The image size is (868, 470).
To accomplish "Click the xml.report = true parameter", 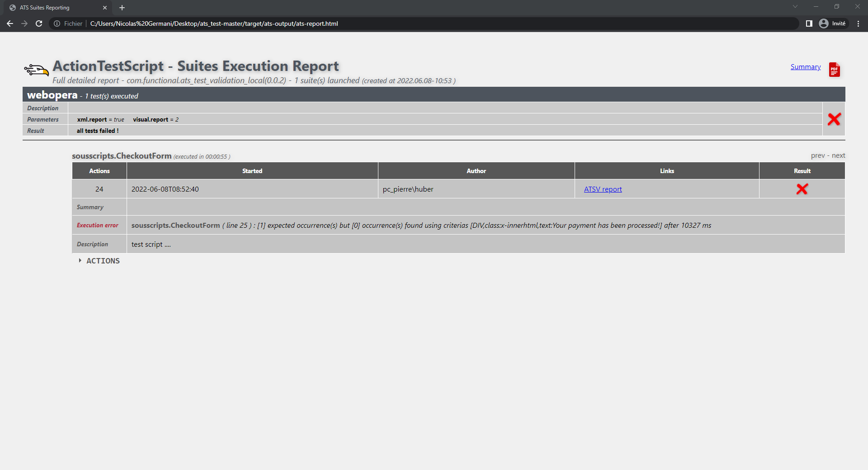I will [x=100, y=119].
